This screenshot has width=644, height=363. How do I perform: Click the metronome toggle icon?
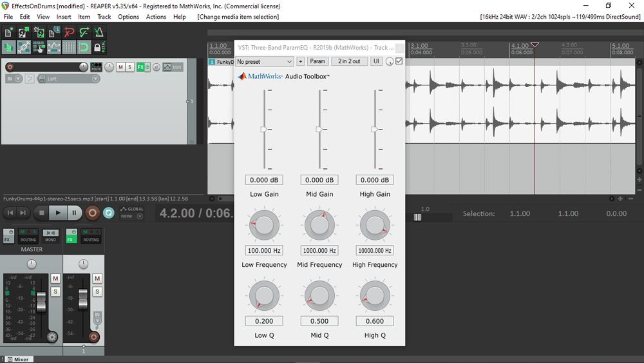(x=99, y=32)
